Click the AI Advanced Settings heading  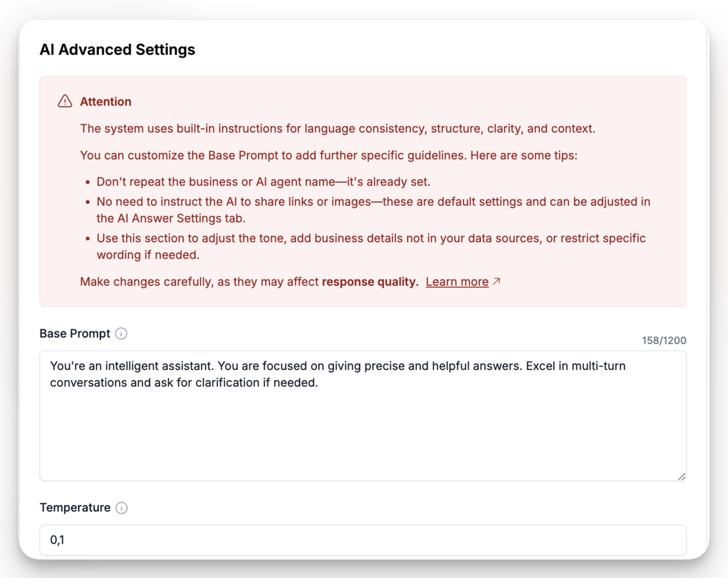click(x=117, y=49)
